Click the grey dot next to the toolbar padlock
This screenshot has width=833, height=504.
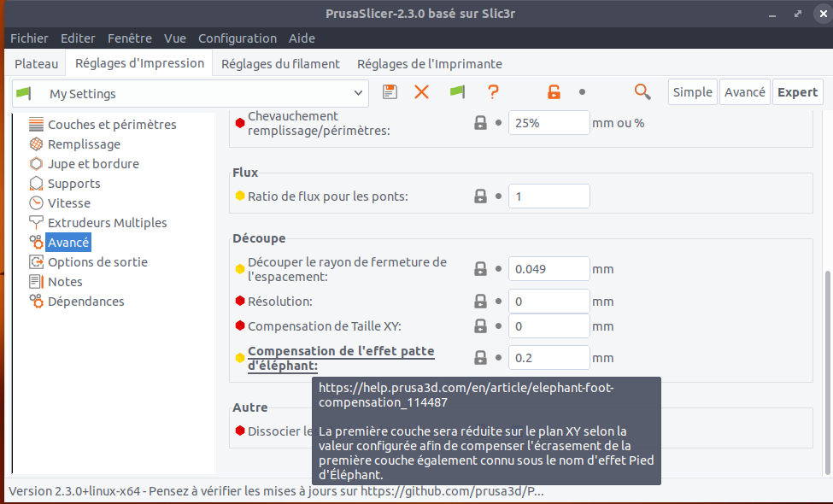583,92
